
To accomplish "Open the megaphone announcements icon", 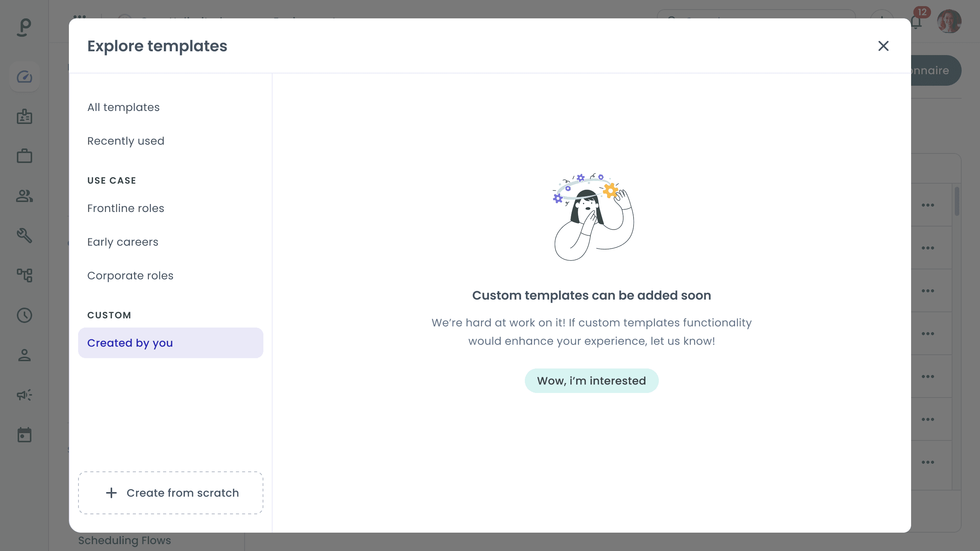I will [24, 395].
